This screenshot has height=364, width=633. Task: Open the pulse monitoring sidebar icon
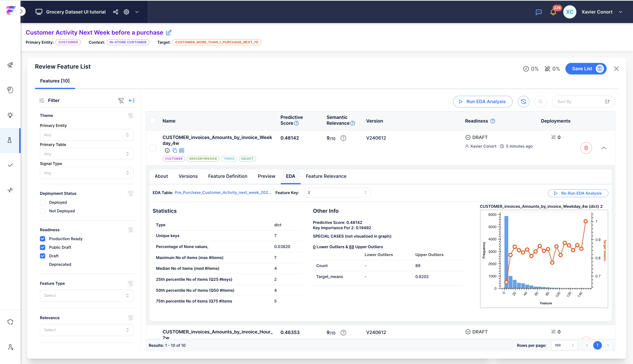pyautogui.click(x=10, y=190)
